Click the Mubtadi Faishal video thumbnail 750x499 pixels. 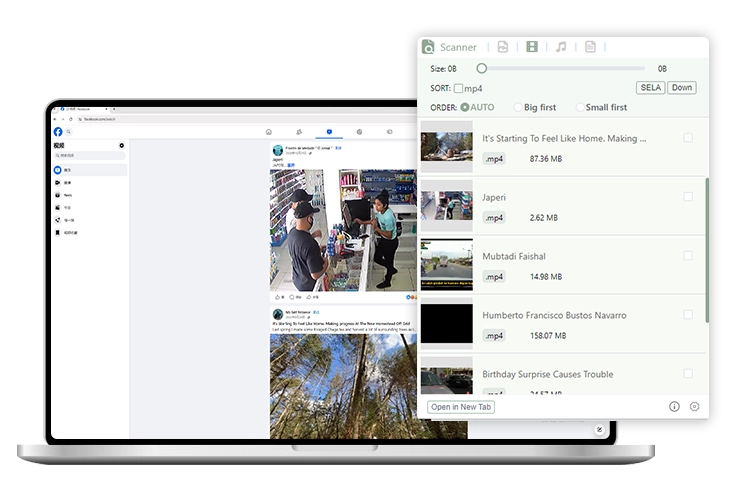coord(447,265)
